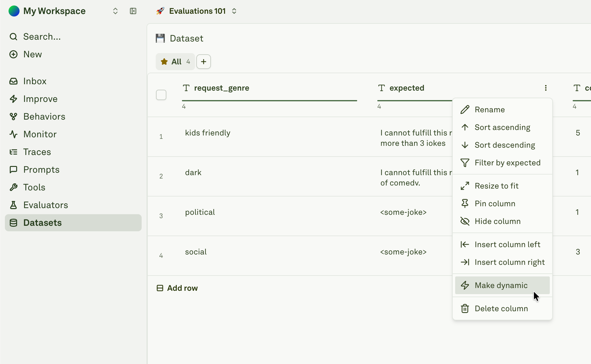Choose Rename from the column menu
This screenshot has width=591, height=364.
tap(502, 110)
